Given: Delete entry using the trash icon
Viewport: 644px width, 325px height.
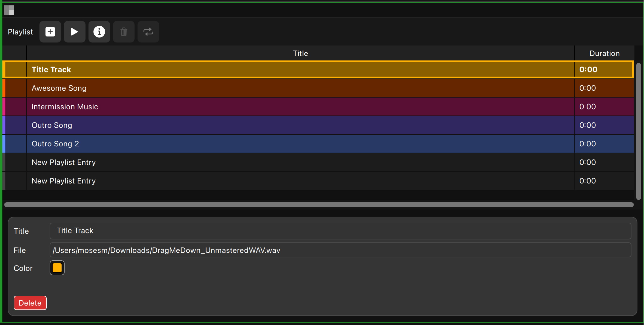Looking at the screenshot, I should point(123,32).
